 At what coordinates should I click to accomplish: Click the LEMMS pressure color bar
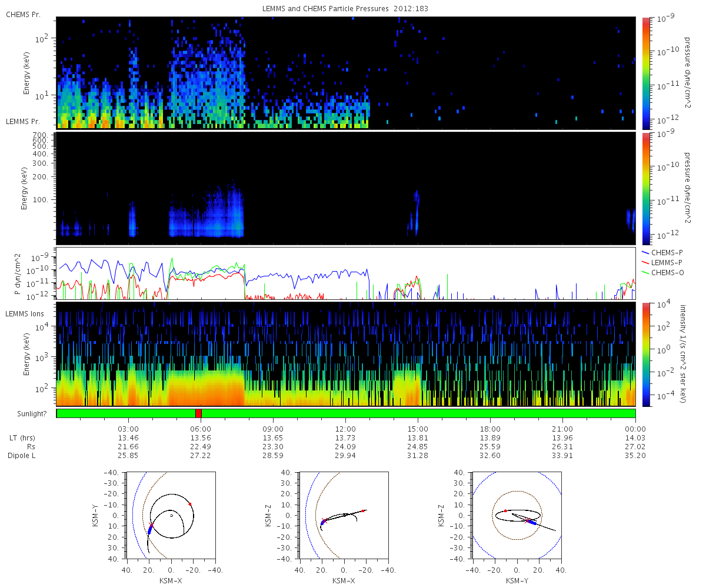645,188
